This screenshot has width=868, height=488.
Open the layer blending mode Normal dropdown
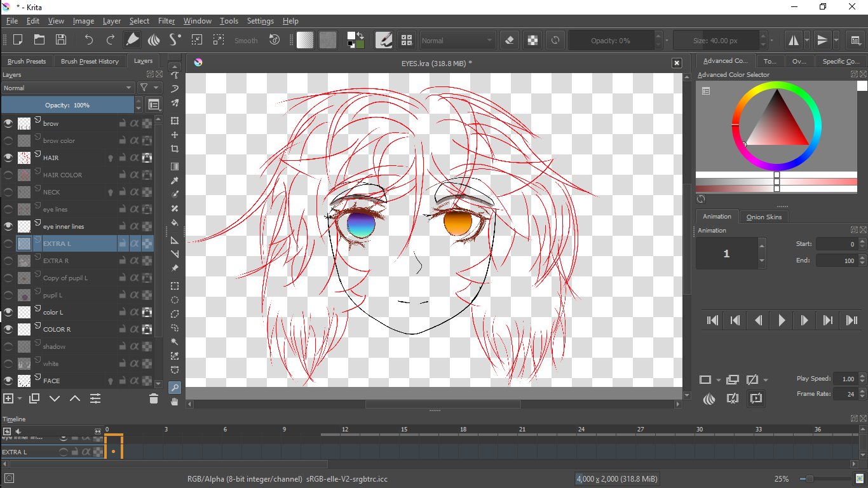[67, 88]
